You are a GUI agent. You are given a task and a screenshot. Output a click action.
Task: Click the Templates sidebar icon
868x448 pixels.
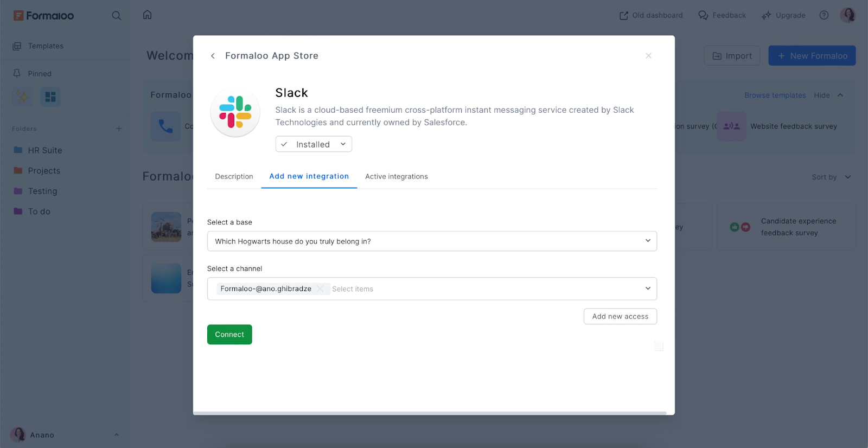(17, 46)
